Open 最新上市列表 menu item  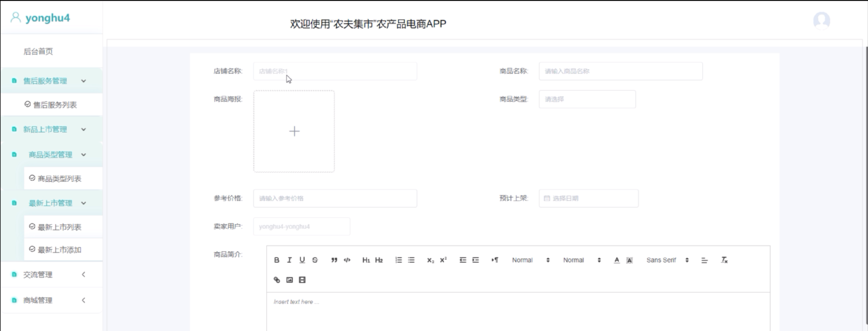(59, 227)
